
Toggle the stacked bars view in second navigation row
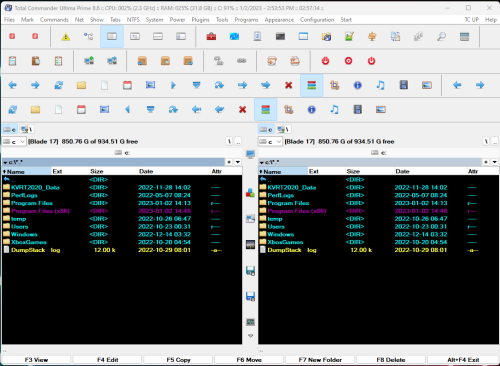[x=265, y=109]
